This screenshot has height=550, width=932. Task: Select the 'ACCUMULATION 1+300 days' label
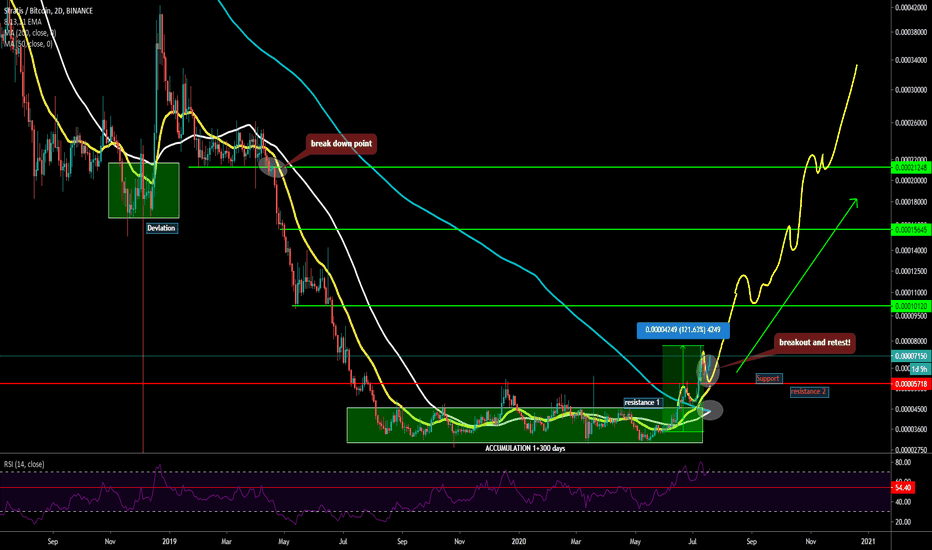pos(525,448)
